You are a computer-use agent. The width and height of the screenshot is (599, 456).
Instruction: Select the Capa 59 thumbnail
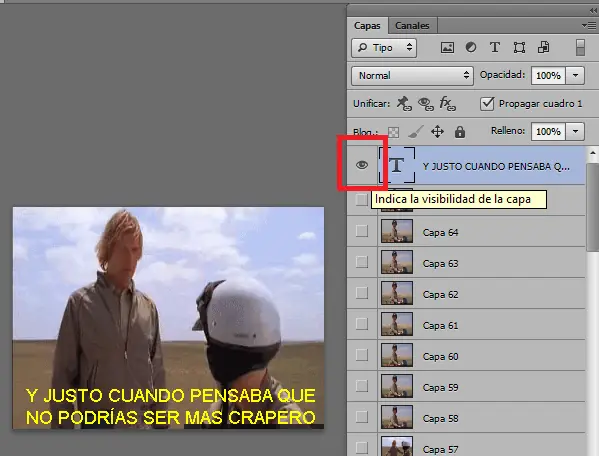(397, 386)
